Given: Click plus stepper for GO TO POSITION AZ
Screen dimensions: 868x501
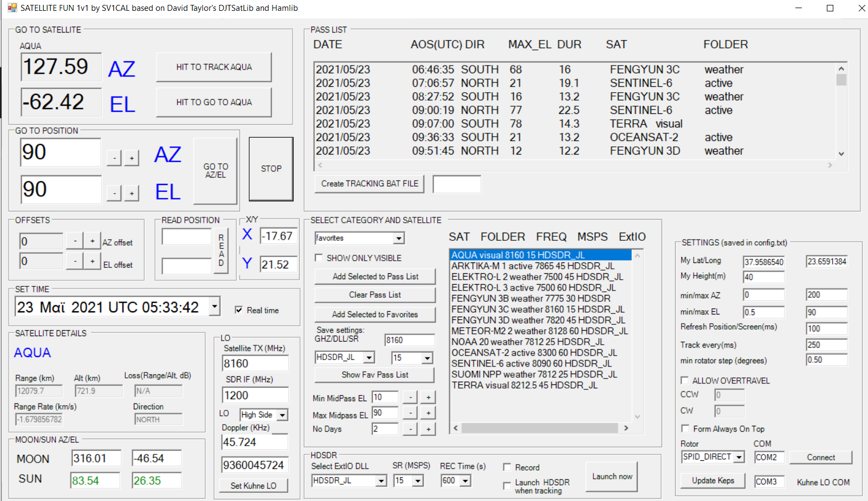Looking at the screenshot, I should point(132,158).
